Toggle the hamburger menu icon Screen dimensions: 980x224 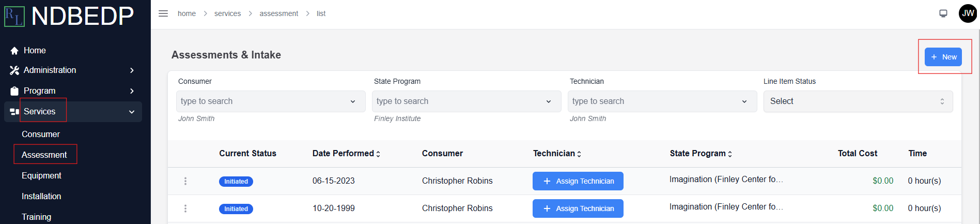pos(163,13)
